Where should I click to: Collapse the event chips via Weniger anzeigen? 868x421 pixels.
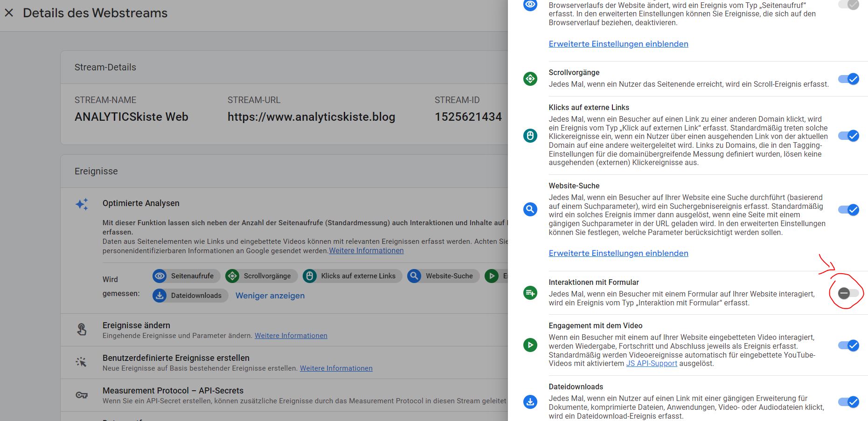coord(270,295)
